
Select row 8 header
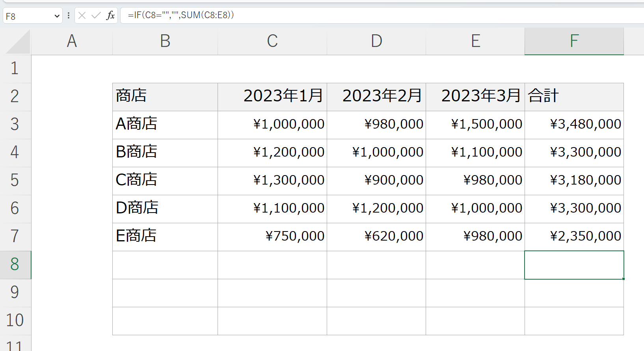tap(15, 265)
